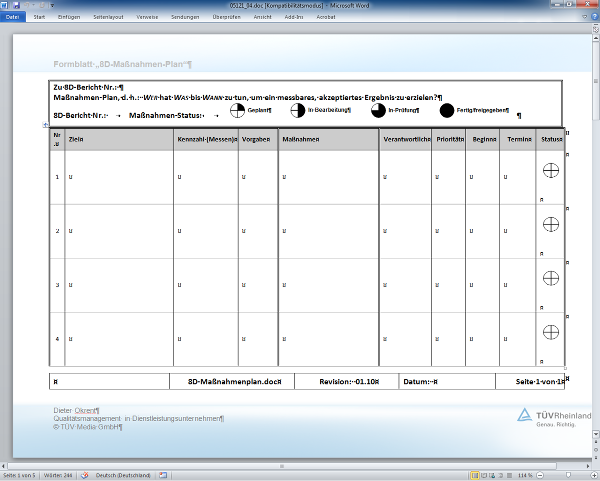This screenshot has width=600, height=481.
Task: Select the Print Layout view icon
Action: pos(475,474)
